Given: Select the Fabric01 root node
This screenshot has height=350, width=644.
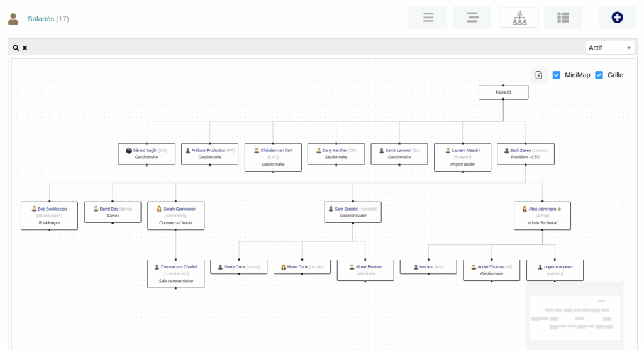Looking at the screenshot, I should [x=503, y=92].
